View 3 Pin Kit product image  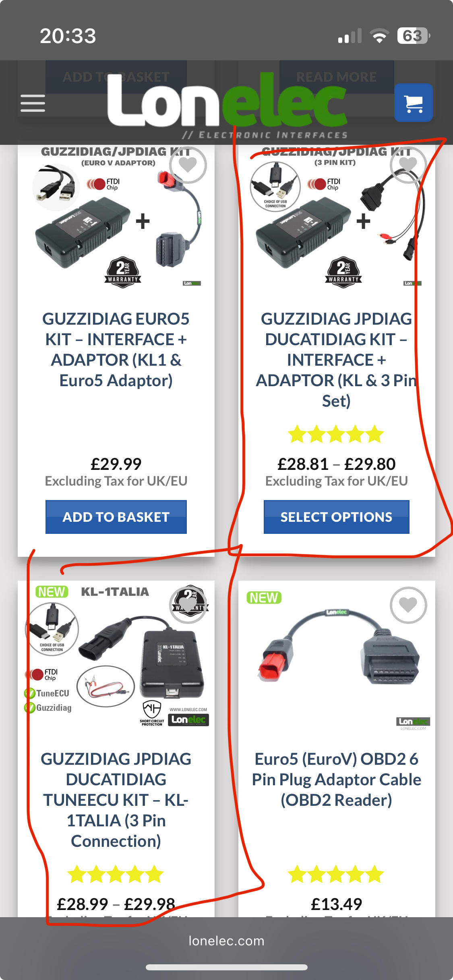(336, 217)
